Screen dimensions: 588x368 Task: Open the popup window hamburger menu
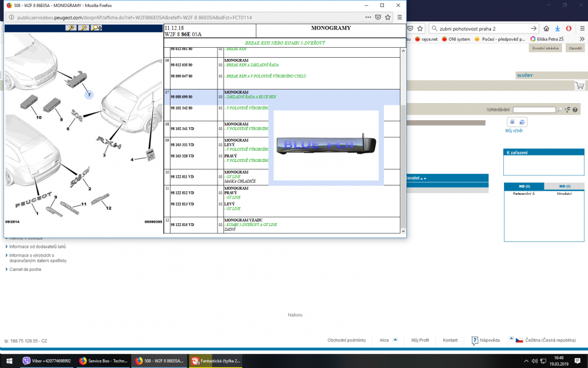pyautogui.click(x=400, y=17)
